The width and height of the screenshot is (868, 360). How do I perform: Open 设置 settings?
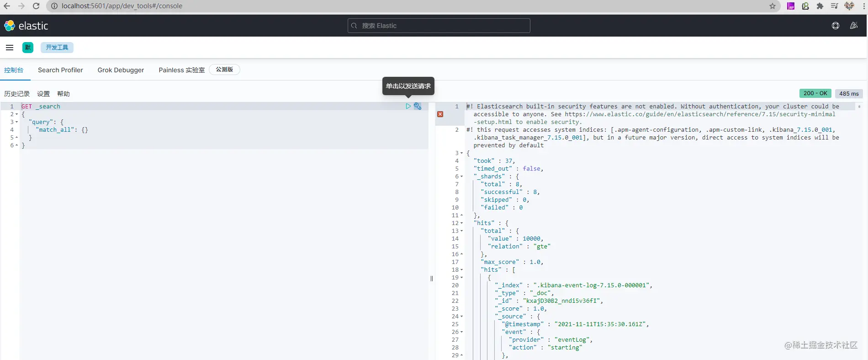point(43,94)
